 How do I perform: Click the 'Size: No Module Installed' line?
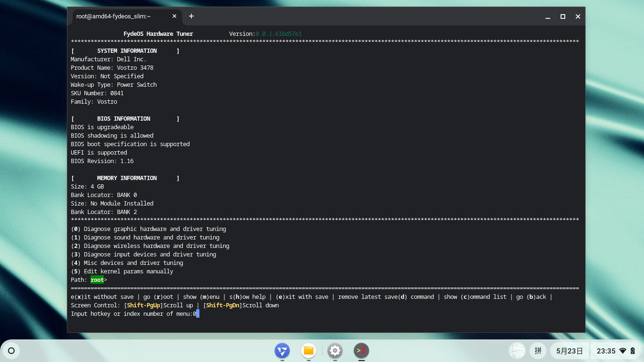(x=112, y=204)
